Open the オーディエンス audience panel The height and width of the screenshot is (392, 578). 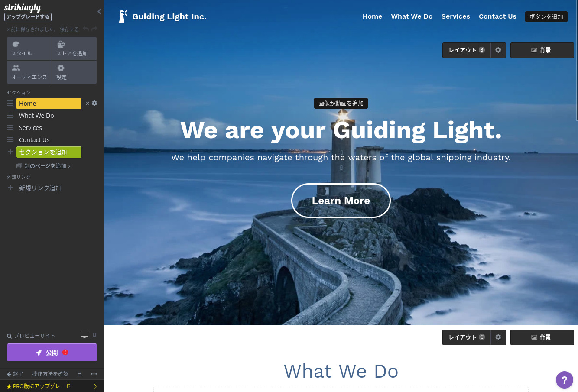tap(29, 72)
